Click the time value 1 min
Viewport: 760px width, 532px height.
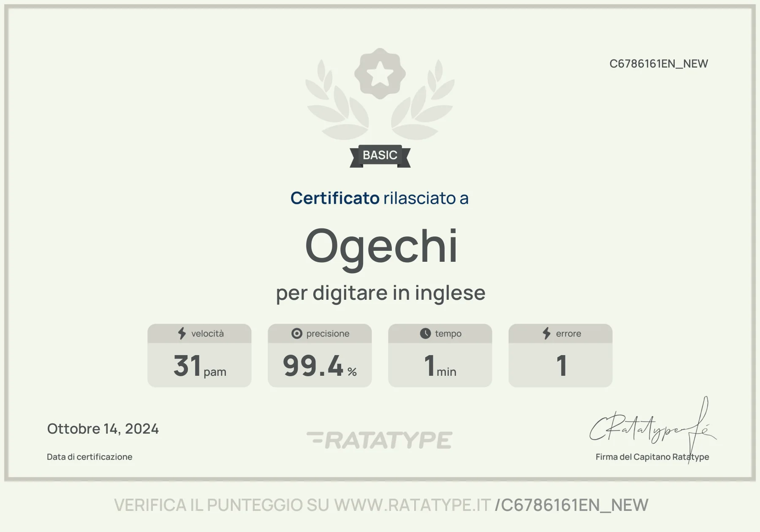(x=440, y=366)
